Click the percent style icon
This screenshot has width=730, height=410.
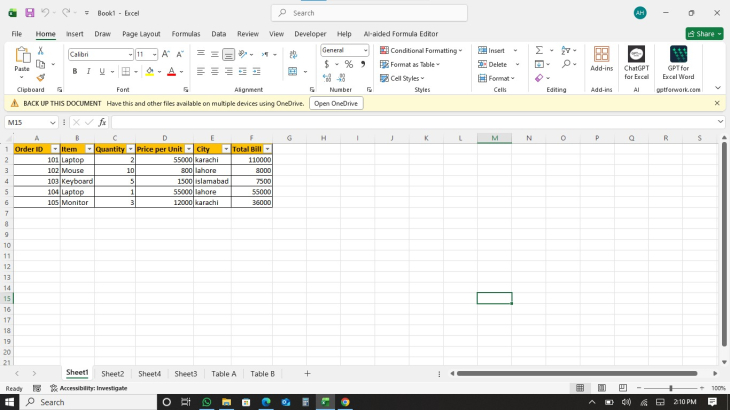(348, 64)
